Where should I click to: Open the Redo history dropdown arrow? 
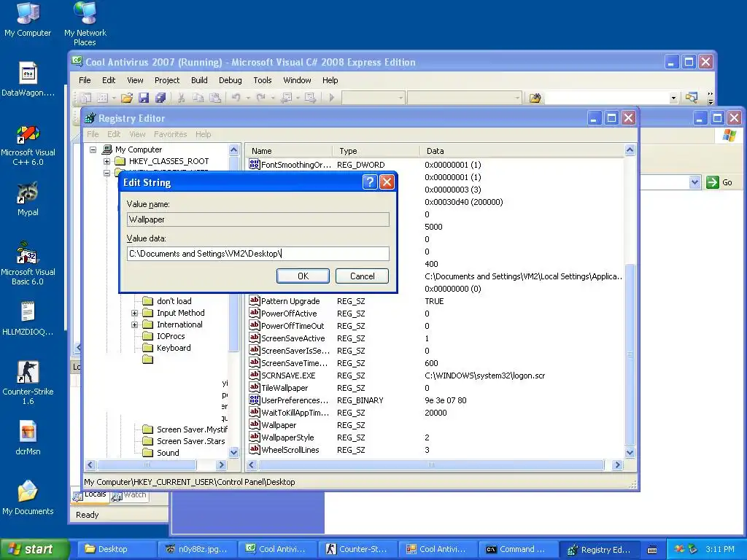click(273, 98)
